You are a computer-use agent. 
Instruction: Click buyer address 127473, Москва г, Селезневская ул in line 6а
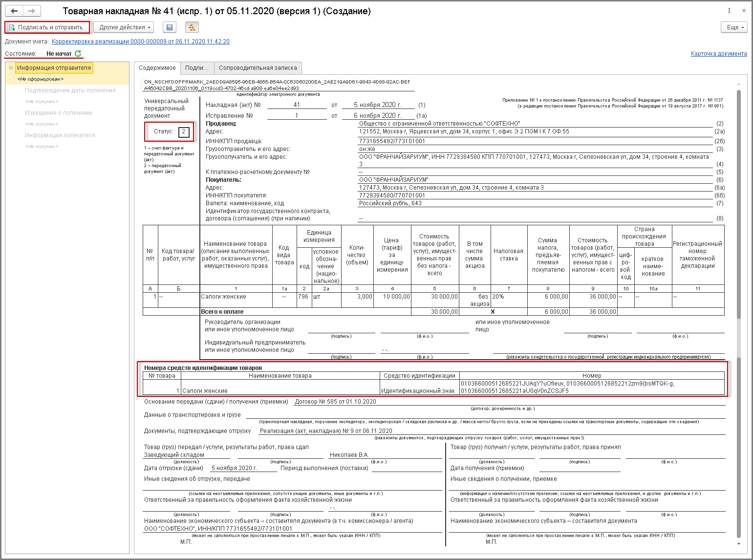pyautogui.click(x=452, y=188)
